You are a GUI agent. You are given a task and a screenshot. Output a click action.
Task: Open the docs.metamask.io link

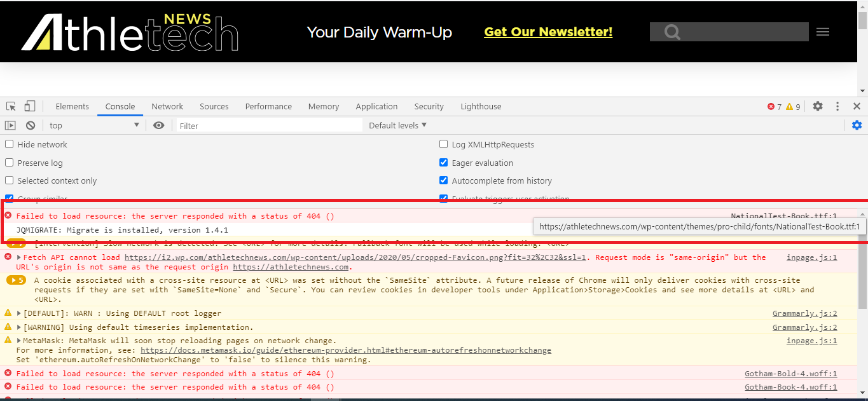click(x=346, y=350)
